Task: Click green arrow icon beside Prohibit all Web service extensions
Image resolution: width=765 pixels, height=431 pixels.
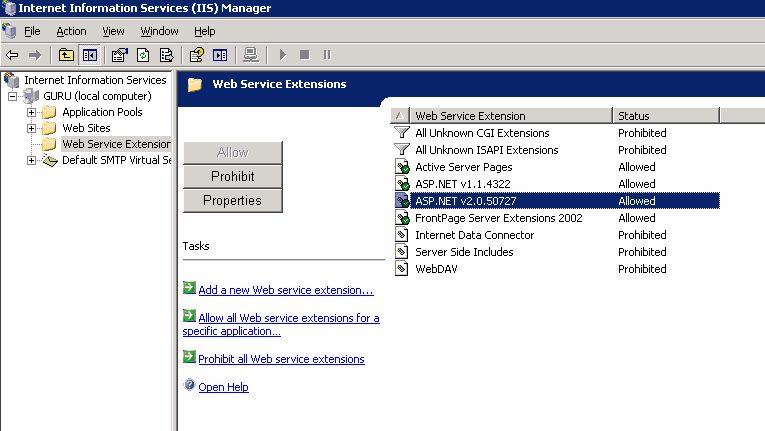Action: [189, 357]
